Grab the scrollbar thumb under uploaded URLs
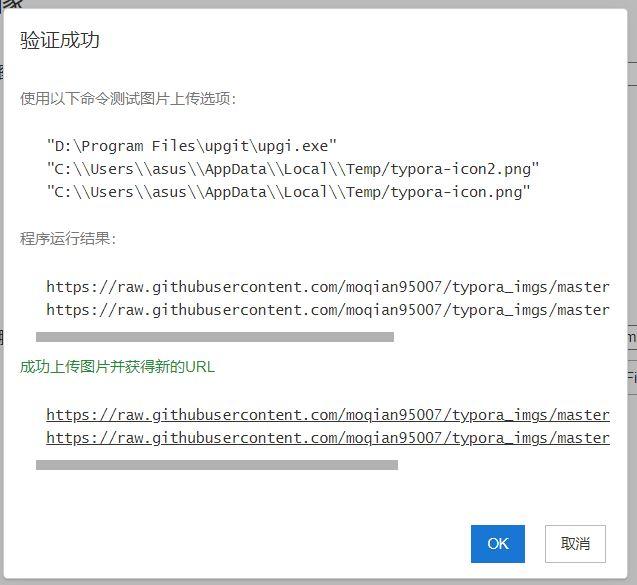The width and height of the screenshot is (637, 585). tap(217, 465)
